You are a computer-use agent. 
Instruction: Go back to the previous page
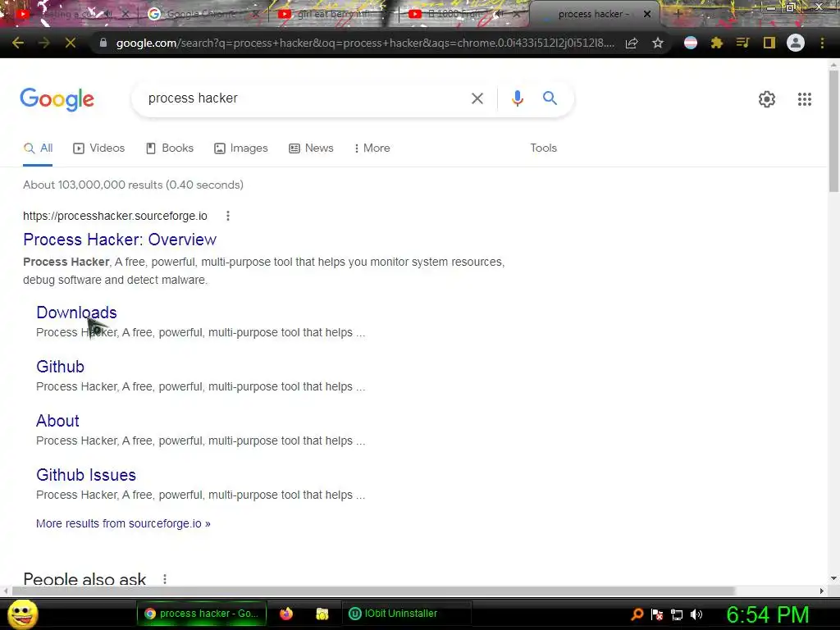18,43
